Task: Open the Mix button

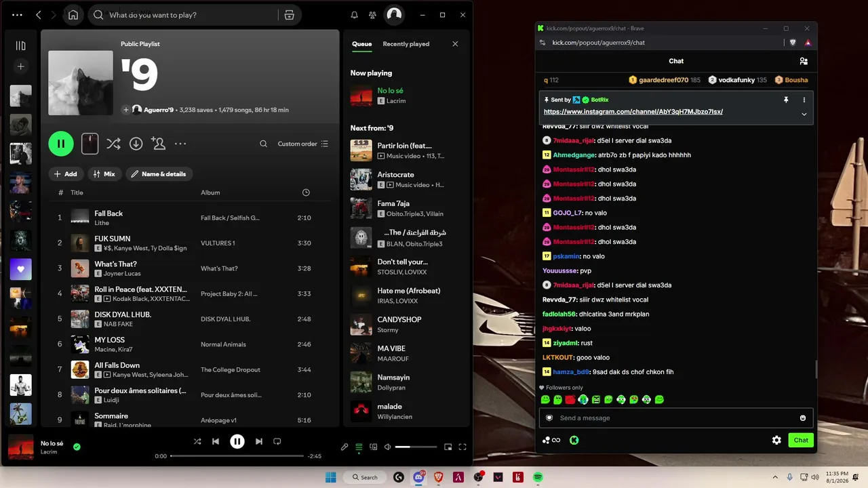Action: click(x=104, y=174)
